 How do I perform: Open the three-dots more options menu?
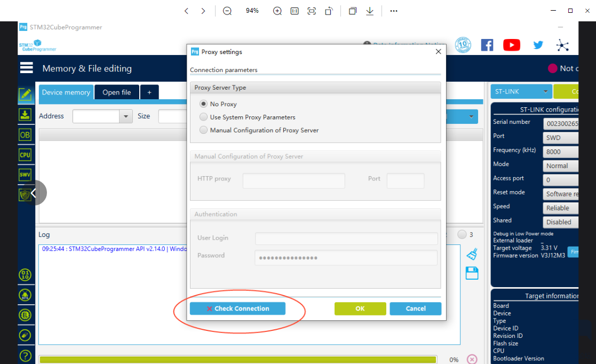[394, 11]
